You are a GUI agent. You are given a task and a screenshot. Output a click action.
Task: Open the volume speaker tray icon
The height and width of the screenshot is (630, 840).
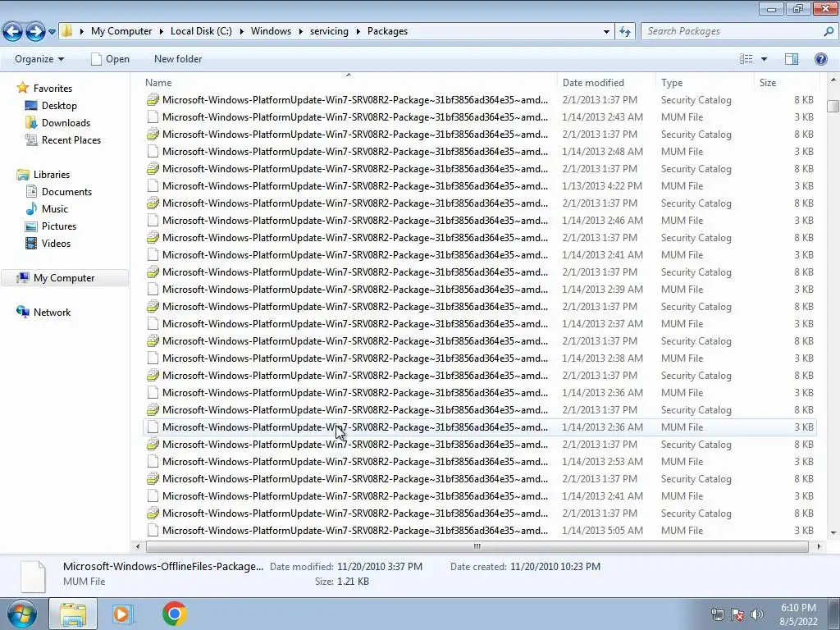pyautogui.click(x=757, y=614)
